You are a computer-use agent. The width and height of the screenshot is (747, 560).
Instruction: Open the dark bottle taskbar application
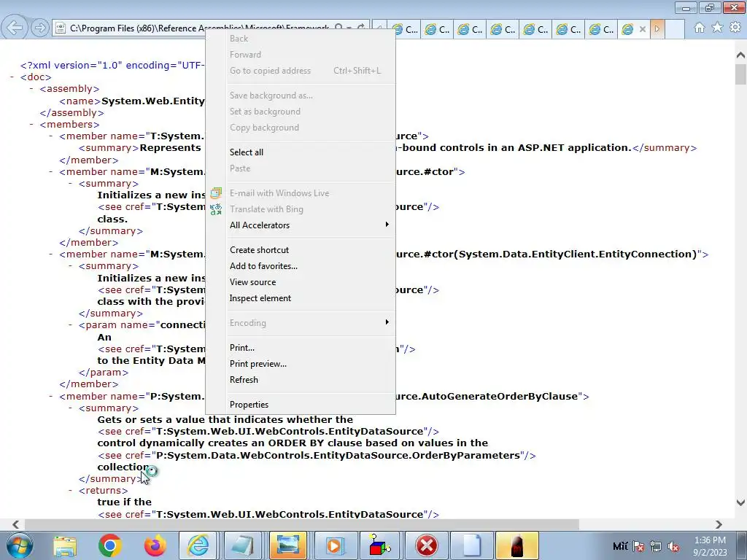(517, 545)
